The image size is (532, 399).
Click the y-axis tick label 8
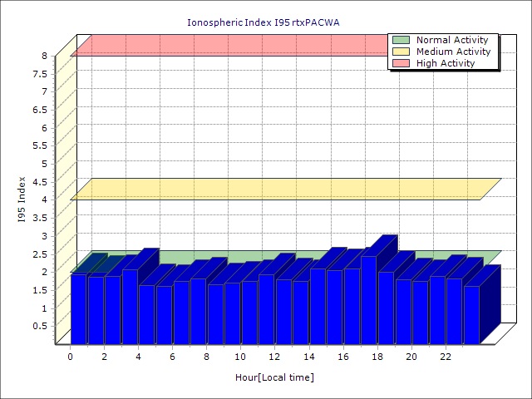[45, 56]
